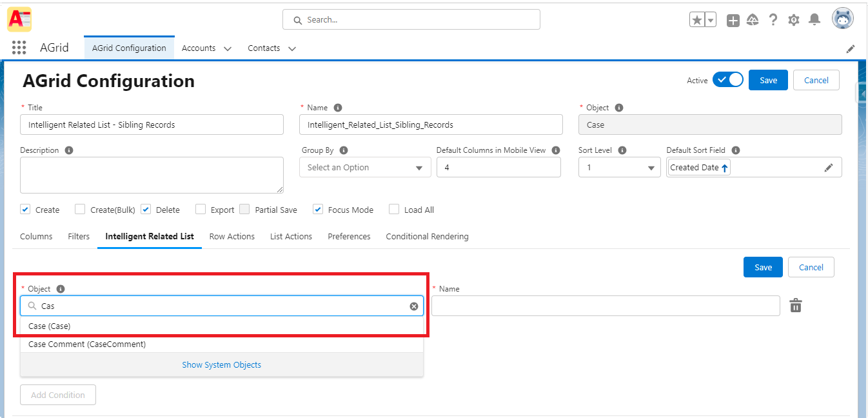Open the AGrid Configuration nav tab
This screenshot has height=418, width=868.
pyautogui.click(x=129, y=48)
